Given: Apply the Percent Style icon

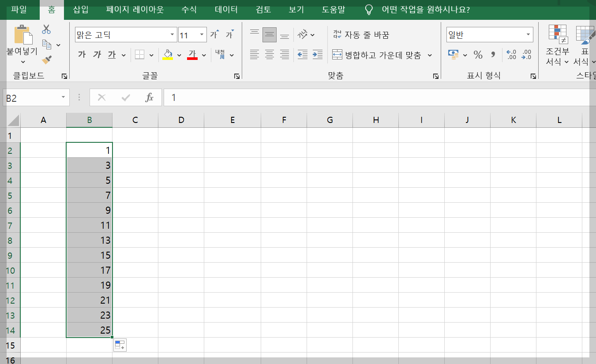Looking at the screenshot, I should coord(477,54).
